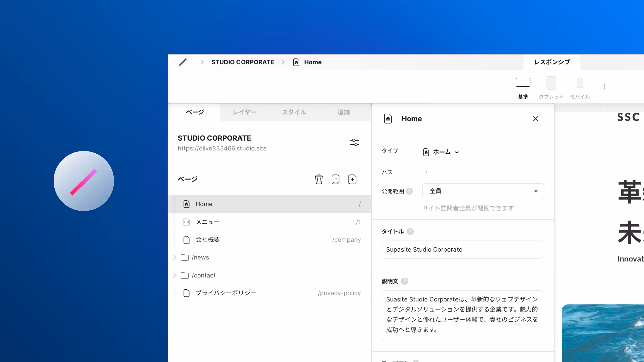Expand the /news folder

click(x=175, y=257)
